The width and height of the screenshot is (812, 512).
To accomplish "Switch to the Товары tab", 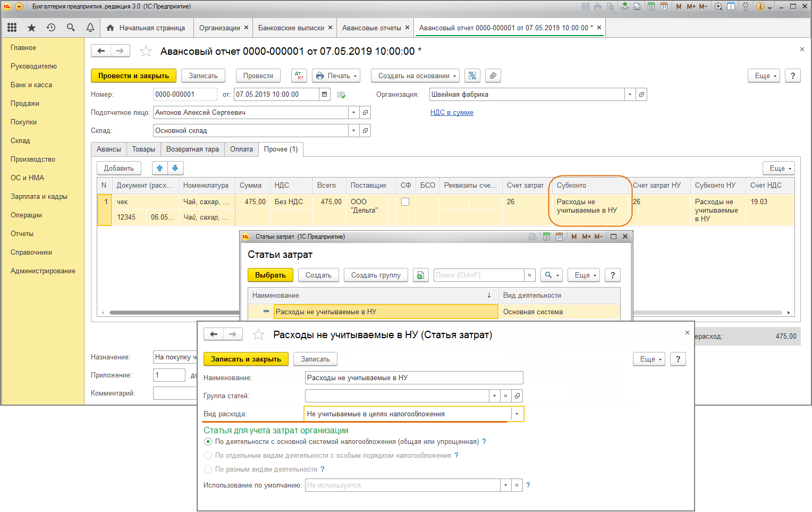I will [x=143, y=149].
